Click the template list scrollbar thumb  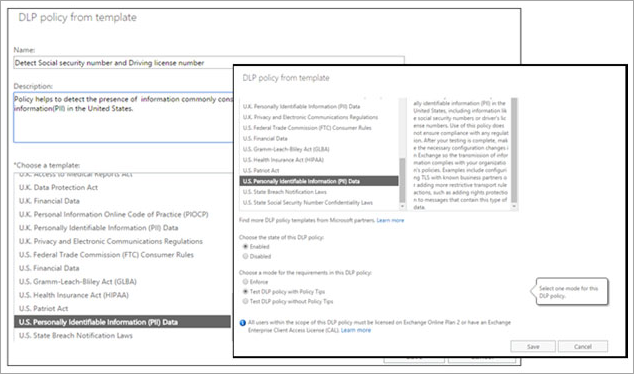click(x=402, y=180)
